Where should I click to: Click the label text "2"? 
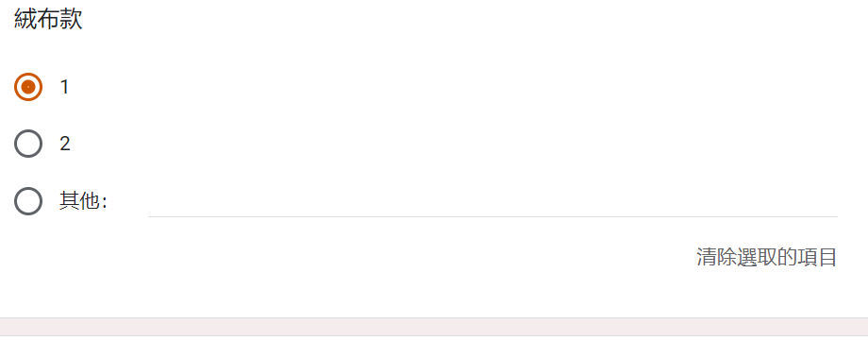(x=65, y=144)
